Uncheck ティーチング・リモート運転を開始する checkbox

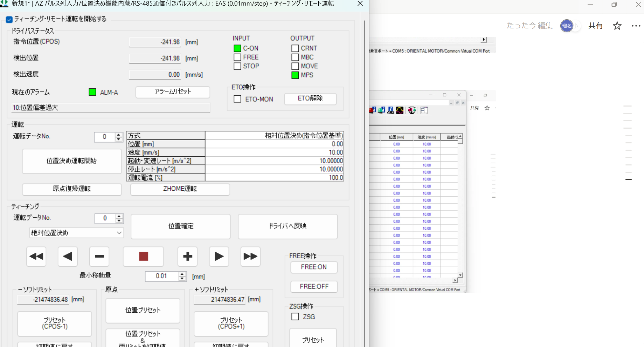pos(9,19)
